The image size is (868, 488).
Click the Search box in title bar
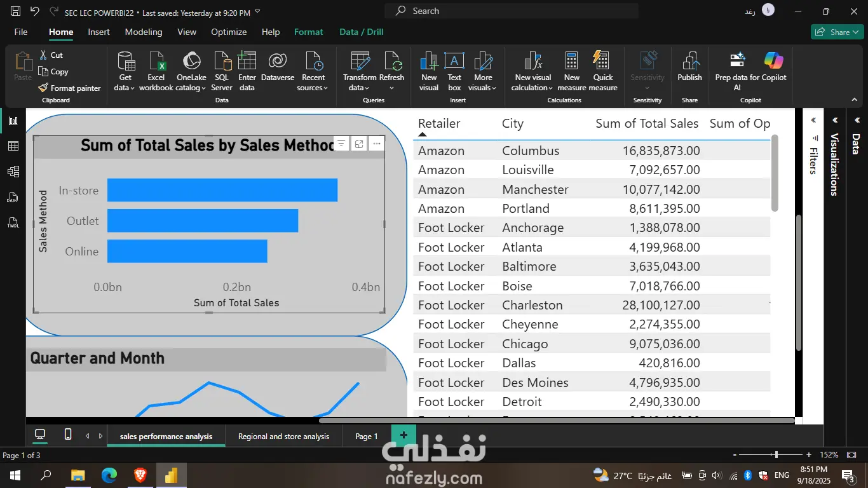click(512, 11)
